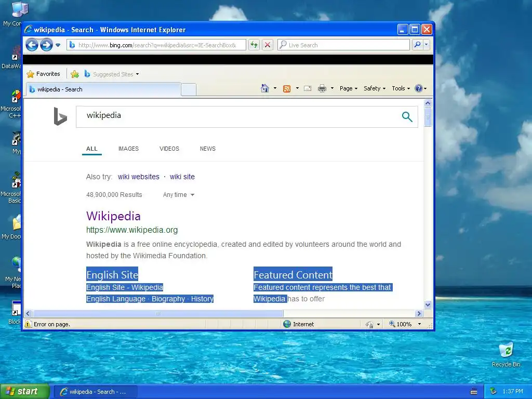
Task: Open the 'Featured Content' sublink heading
Action: click(293, 274)
